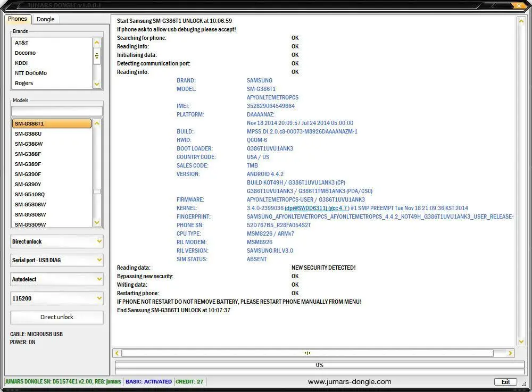Open the Dongle tab
This screenshot has width=532, height=392.
45,19
